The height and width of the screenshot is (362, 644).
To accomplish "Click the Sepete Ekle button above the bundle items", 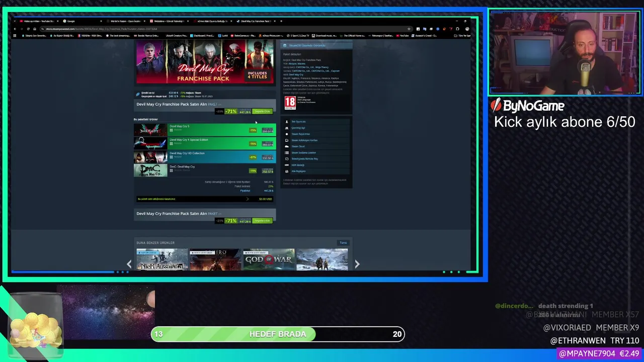I will pyautogui.click(x=262, y=111).
